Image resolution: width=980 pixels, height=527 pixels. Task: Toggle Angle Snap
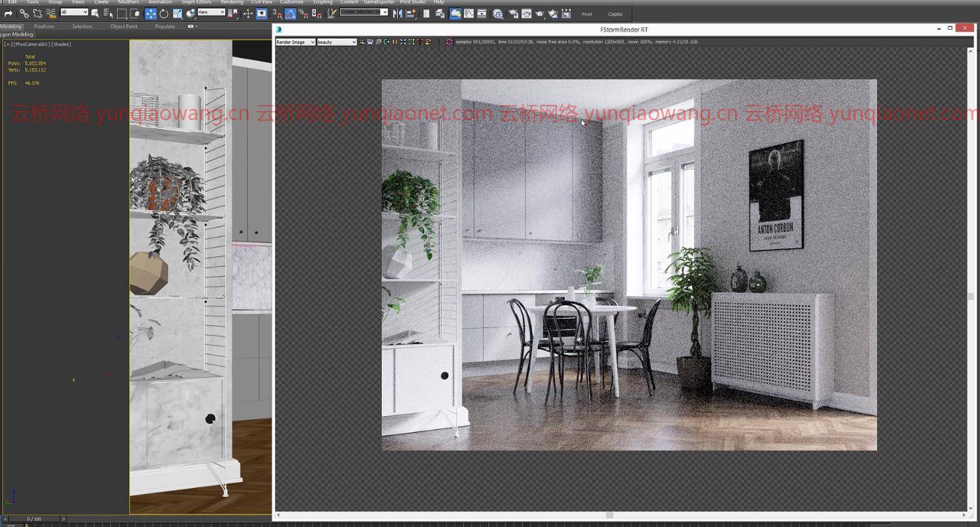289,13
